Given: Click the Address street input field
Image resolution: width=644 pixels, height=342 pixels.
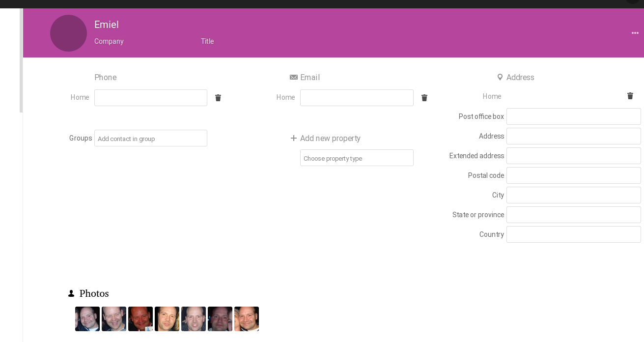Looking at the screenshot, I should 574,136.
